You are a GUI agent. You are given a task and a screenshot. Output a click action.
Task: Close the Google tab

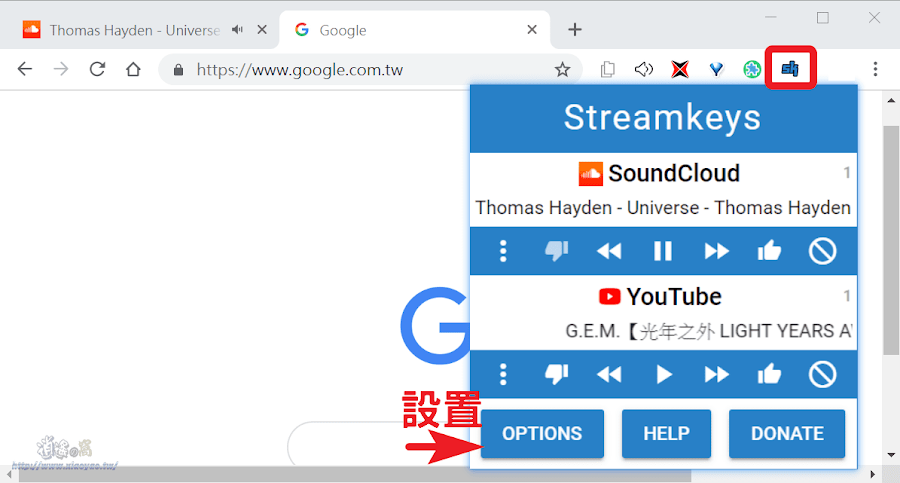point(532,29)
